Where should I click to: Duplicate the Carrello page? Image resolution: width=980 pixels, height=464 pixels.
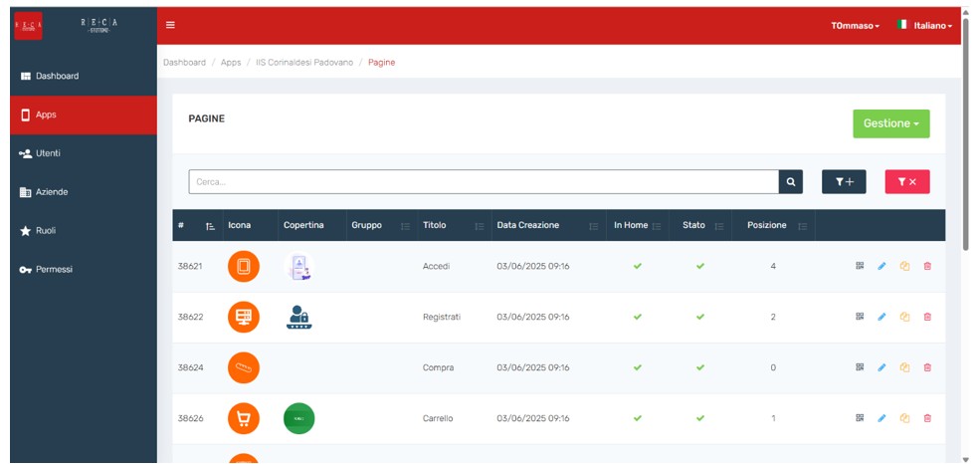[x=904, y=418]
